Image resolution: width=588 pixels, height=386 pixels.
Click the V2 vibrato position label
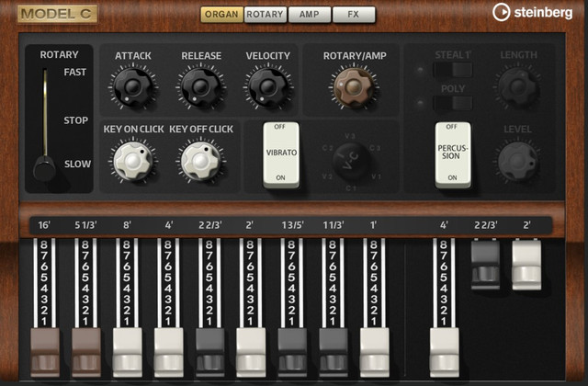[x=327, y=176]
